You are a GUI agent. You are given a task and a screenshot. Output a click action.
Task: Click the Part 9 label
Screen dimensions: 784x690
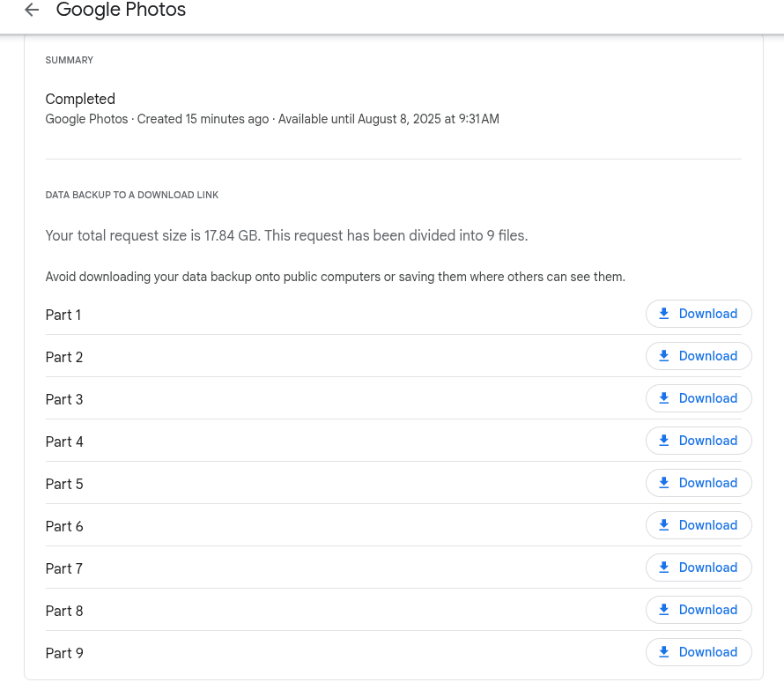point(64,653)
